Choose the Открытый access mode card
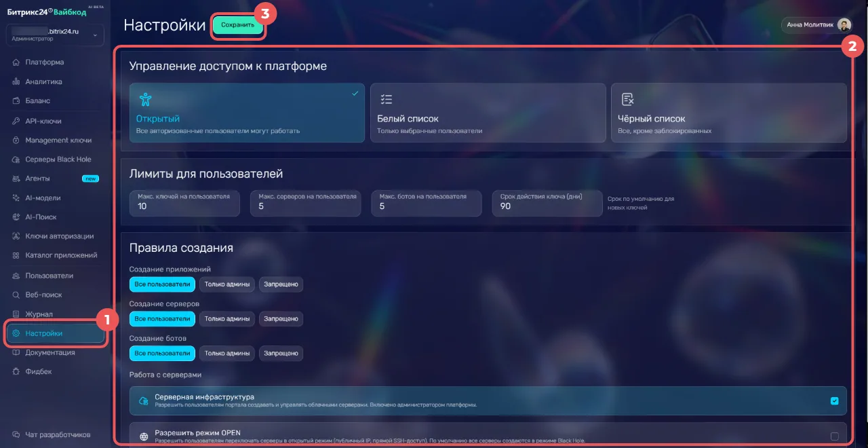 coord(247,113)
